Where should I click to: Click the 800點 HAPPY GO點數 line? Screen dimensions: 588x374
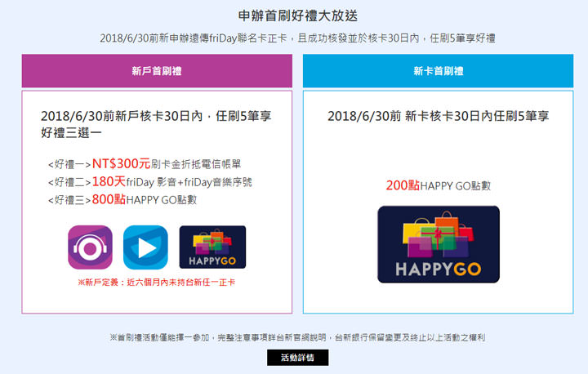122,199
